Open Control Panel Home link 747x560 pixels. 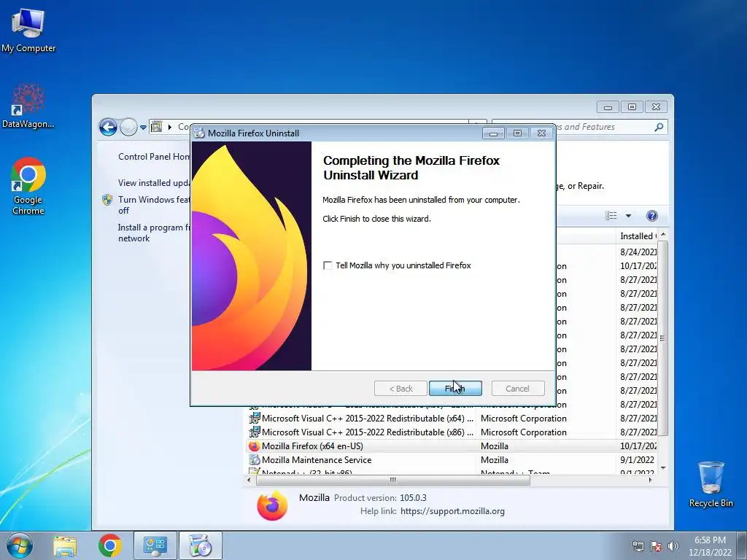tap(153, 157)
